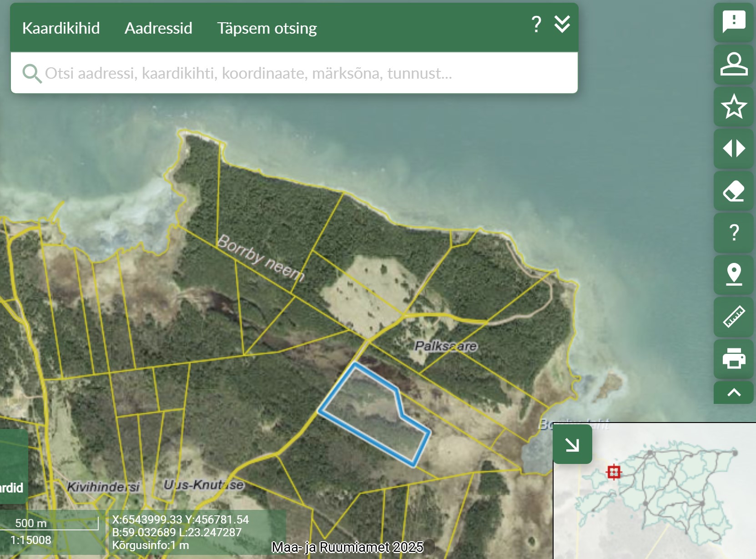756x559 pixels.
Task: Click the user account icon
Action: [733, 64]
